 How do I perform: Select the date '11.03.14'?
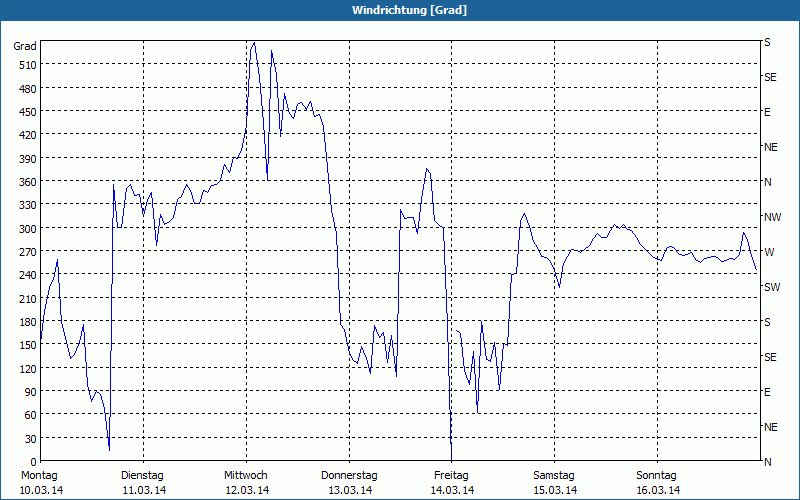pyautogui.click(x=144, y=491)
